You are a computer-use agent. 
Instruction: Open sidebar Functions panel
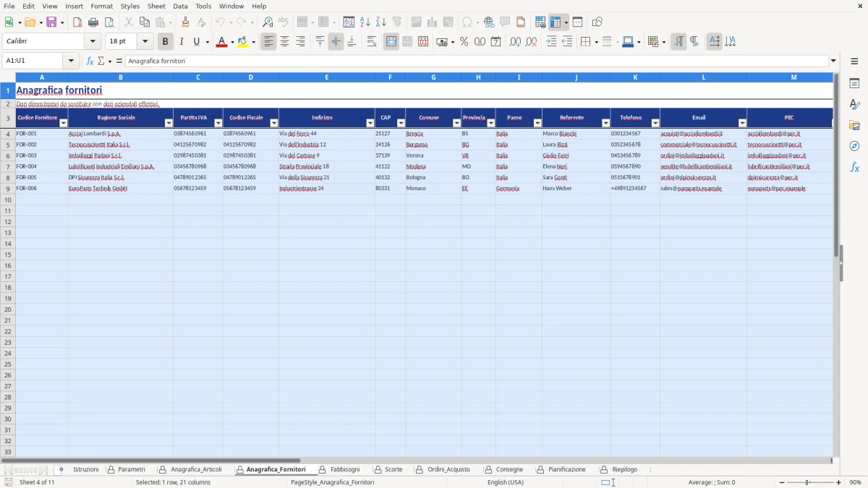coord(854,168)
